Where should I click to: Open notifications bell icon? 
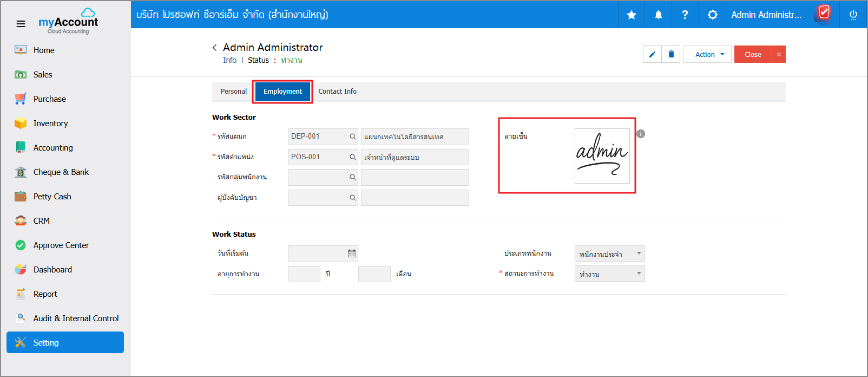point(659,15)
